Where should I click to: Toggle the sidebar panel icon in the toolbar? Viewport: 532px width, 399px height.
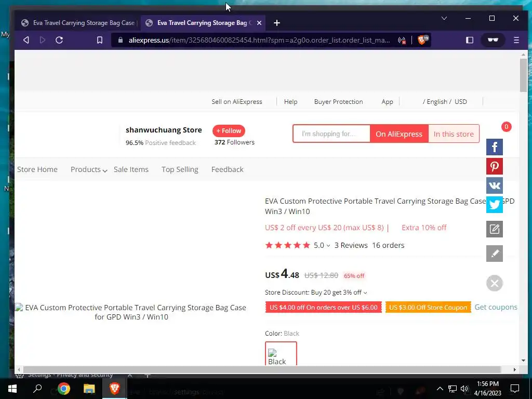(470, 40)
